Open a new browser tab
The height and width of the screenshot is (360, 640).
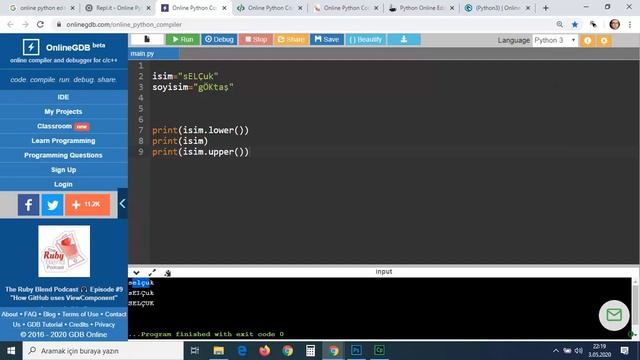[546, 8]
